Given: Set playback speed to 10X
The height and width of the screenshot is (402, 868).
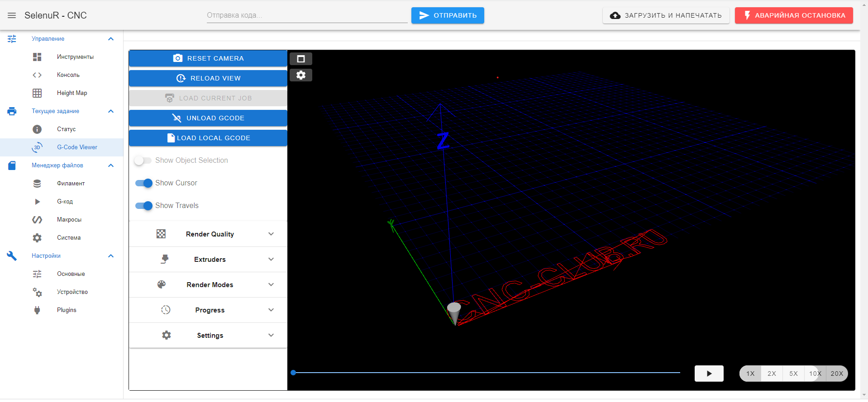Looking at the screenshot, I should pos(816,374).
